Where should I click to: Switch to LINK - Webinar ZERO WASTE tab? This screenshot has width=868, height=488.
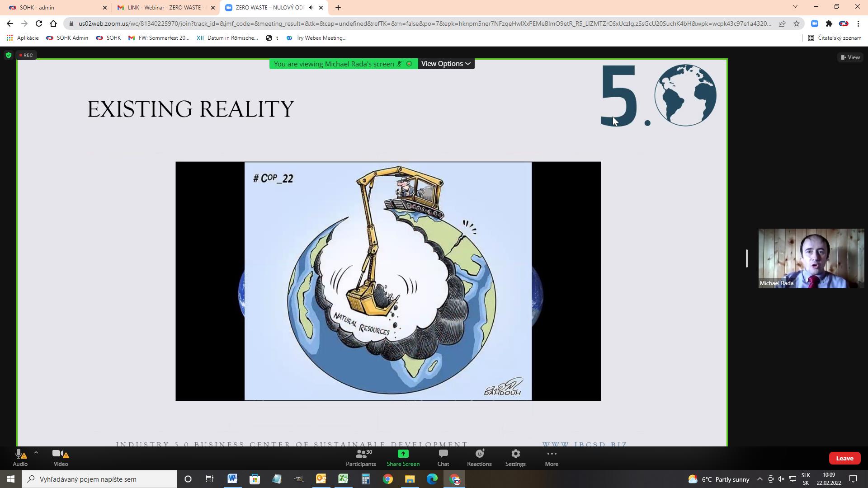coord(165,8)
